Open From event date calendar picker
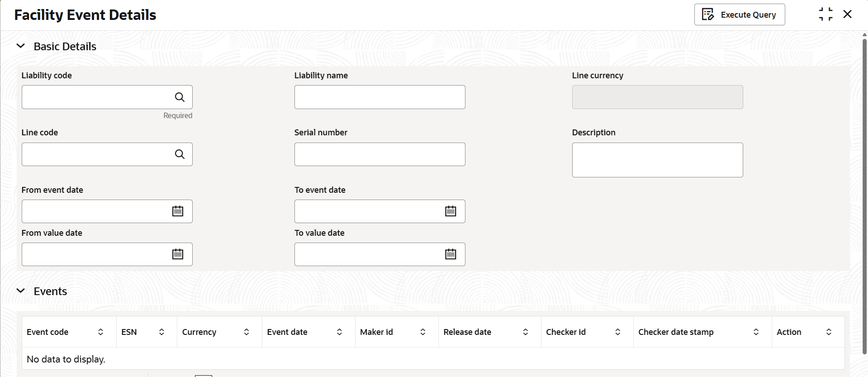 (178, 211)
